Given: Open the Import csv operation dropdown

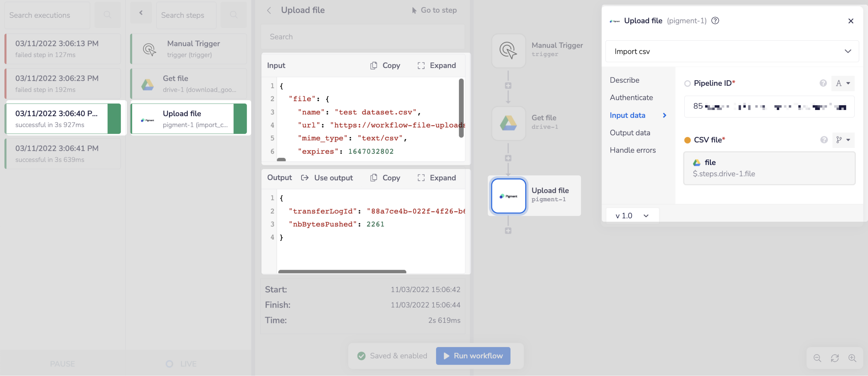Looking at the screenshot, I should coord(731,51).
